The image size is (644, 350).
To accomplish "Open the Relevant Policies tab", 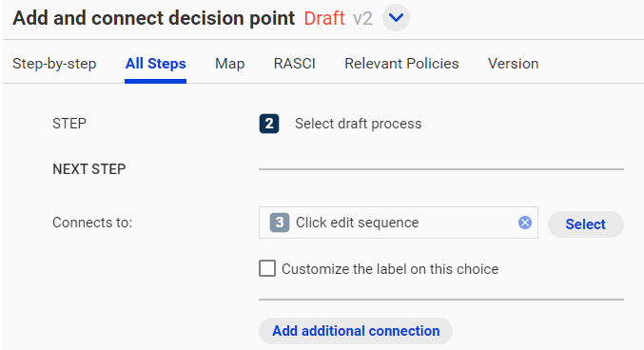I will 401,64.
